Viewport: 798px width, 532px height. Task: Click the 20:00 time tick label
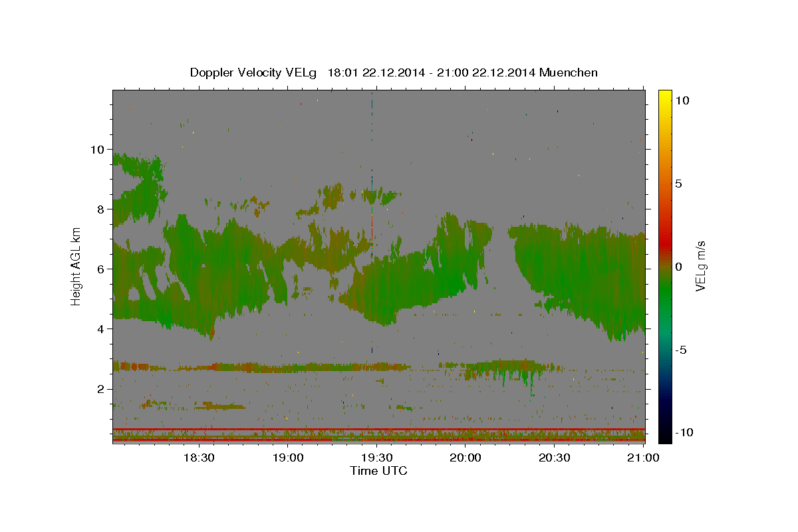(465, 458)
